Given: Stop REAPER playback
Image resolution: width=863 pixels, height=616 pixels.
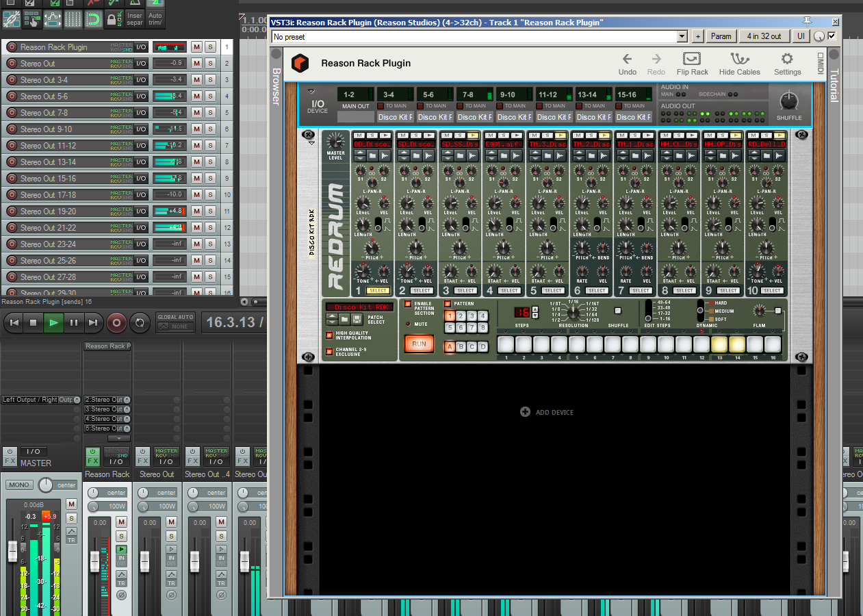Looking at the screenshot, I should pyautogui.click(x=33, y=322).
